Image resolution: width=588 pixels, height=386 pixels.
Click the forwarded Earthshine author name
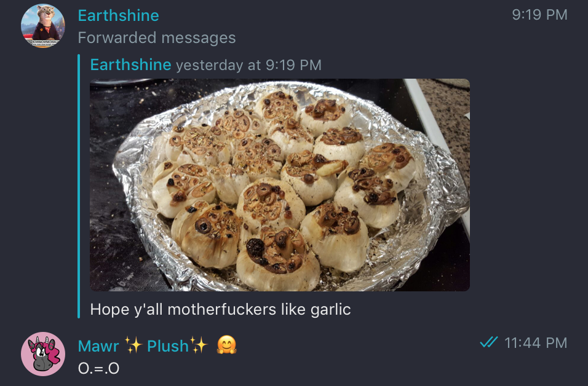pos(130,65)
